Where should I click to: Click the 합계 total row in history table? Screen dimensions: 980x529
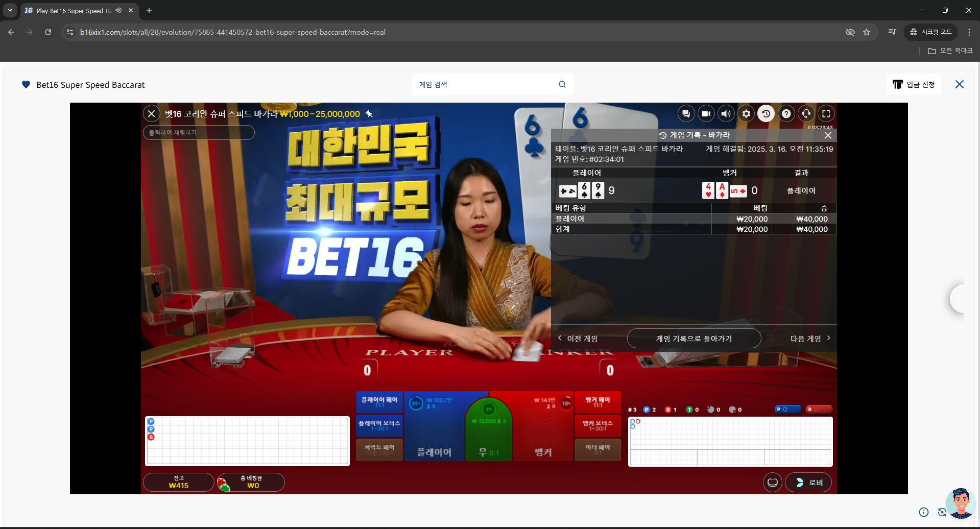[694, 229]
